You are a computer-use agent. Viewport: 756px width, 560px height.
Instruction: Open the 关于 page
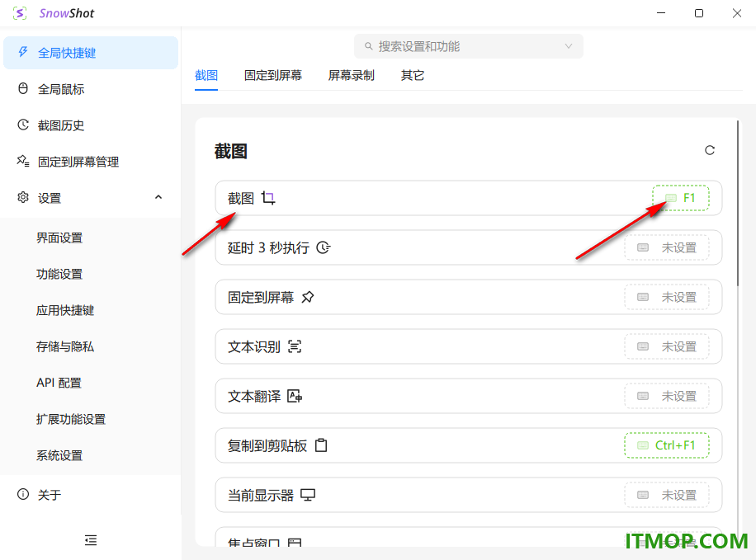coord(91,495)
